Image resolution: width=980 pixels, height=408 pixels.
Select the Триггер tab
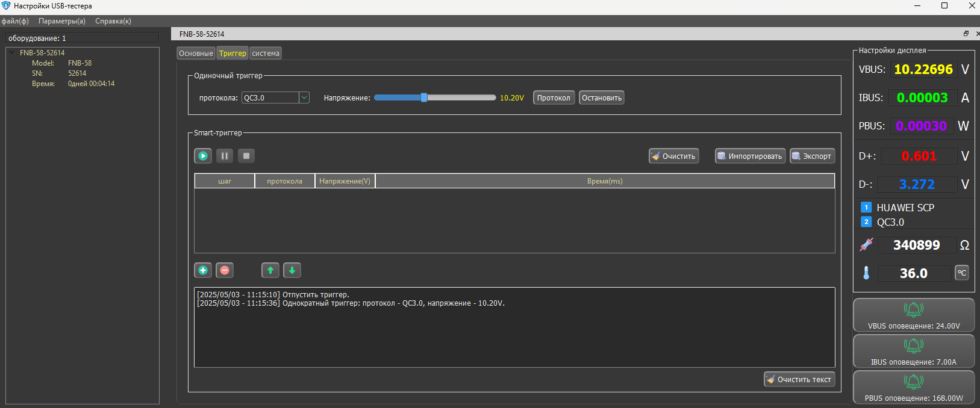233,54
